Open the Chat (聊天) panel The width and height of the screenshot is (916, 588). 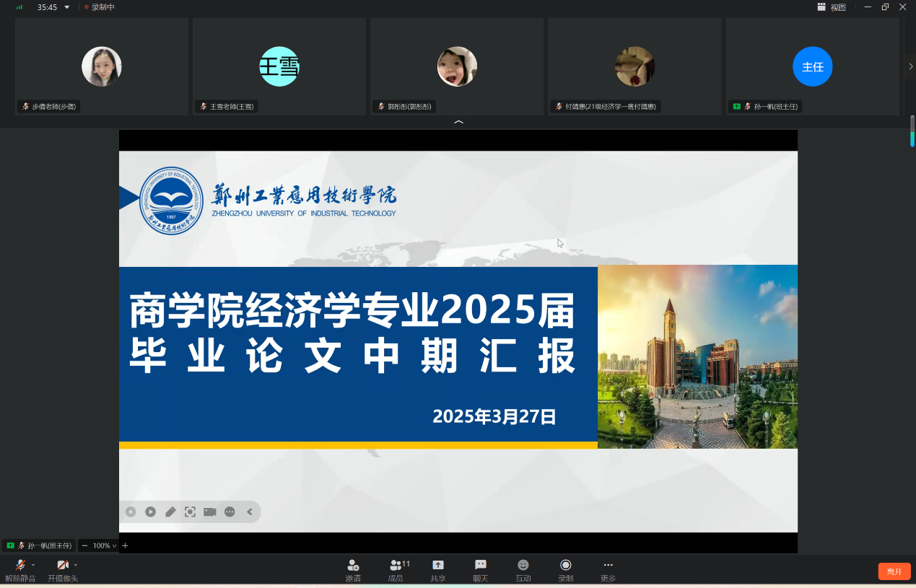[x=481, y=570]
